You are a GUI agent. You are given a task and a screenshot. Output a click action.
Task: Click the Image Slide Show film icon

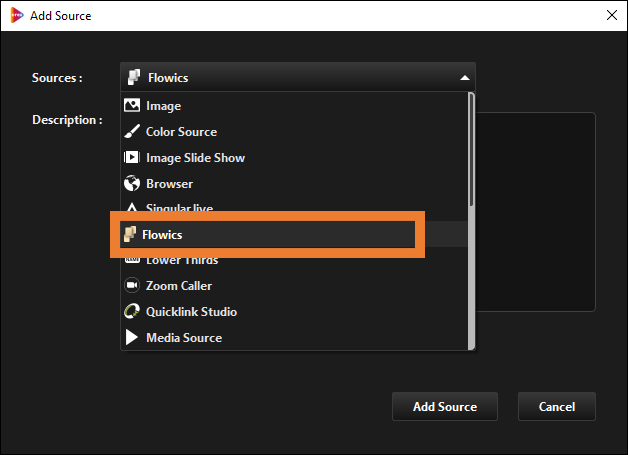(132, 157)
